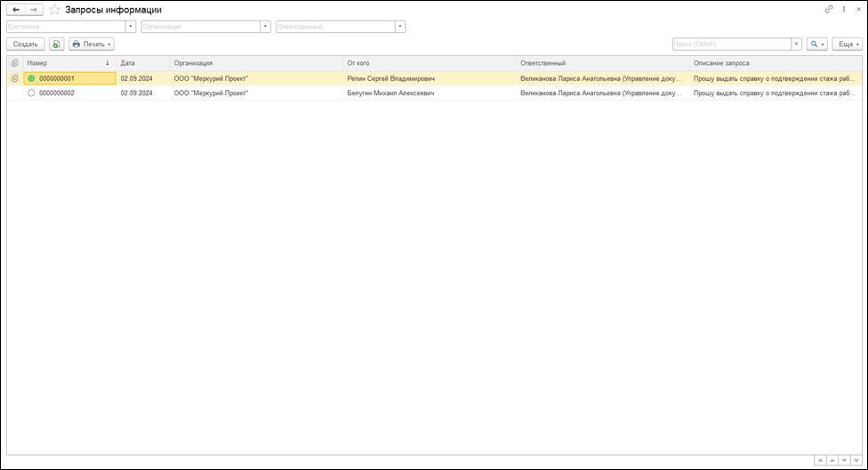The width and height of the screenshot is (868, 470).
Task: Click the back navigation arrow
Action: (x=15, y=9)
